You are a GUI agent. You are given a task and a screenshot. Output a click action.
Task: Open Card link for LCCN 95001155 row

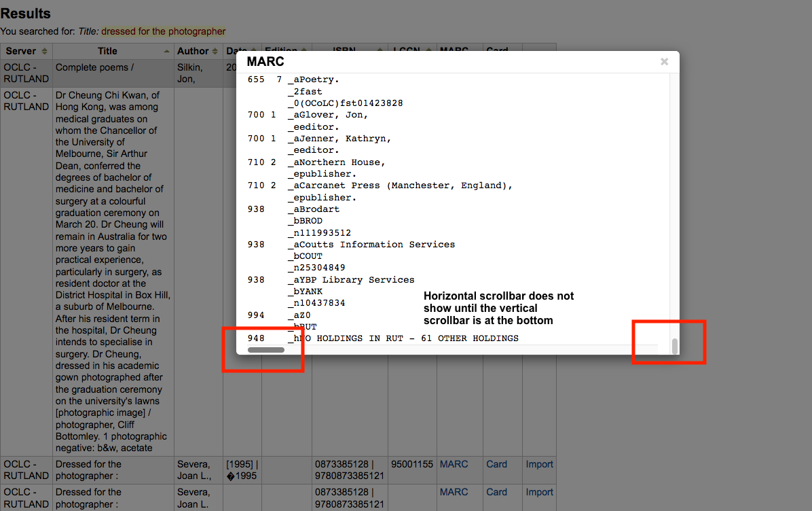[x=496, y=464]
